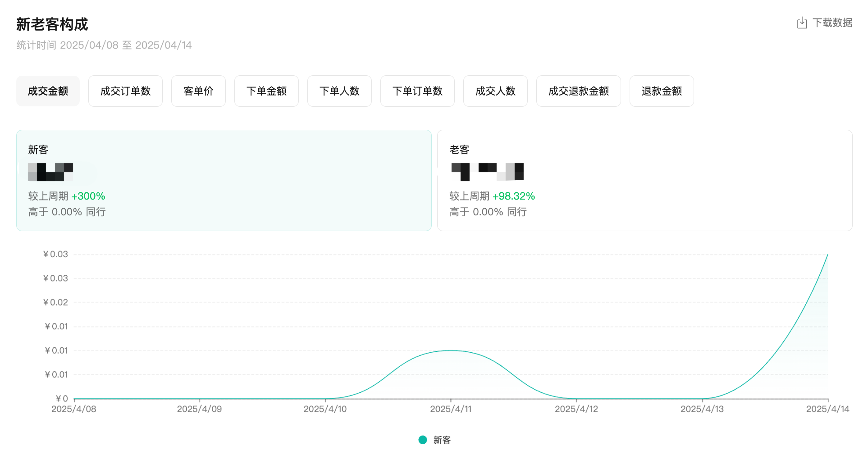View the 成交人数 metric

pyautogui.click(x=495, y=91)
